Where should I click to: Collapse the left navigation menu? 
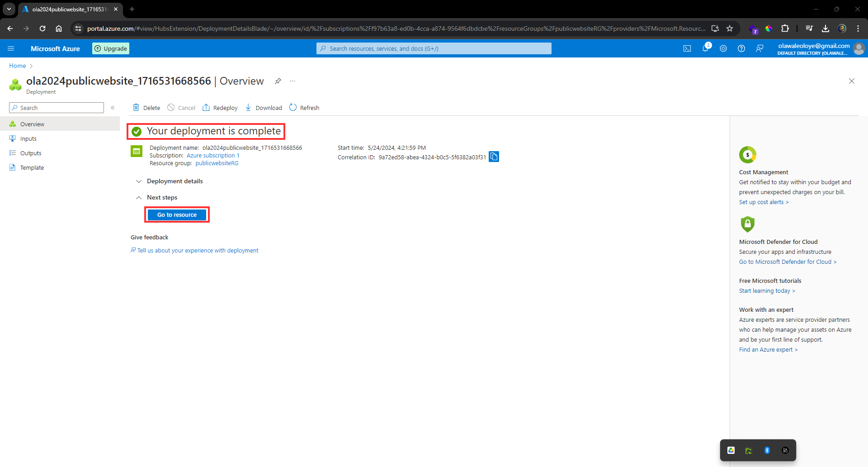pos(113,108)
